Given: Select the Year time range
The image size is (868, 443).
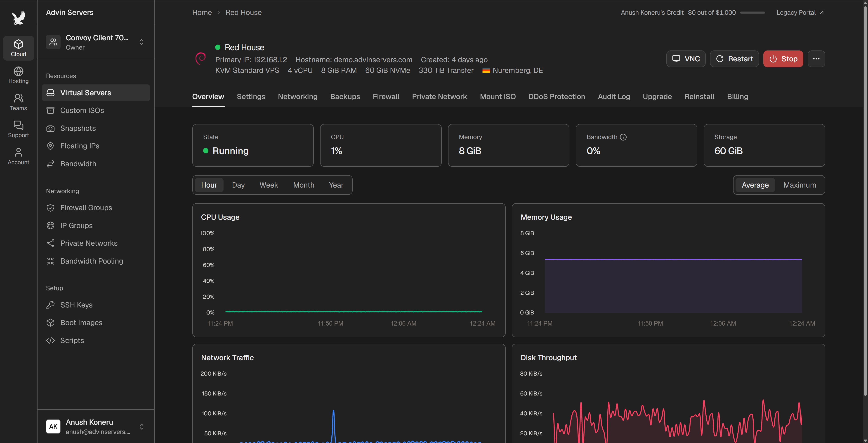Looking at the screenshot, I should (x=336, y=185).
